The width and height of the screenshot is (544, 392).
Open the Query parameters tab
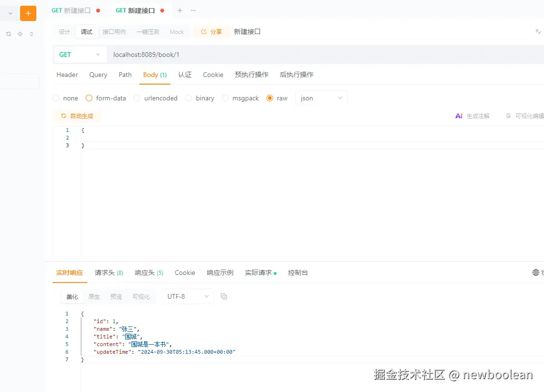(98, 75)
